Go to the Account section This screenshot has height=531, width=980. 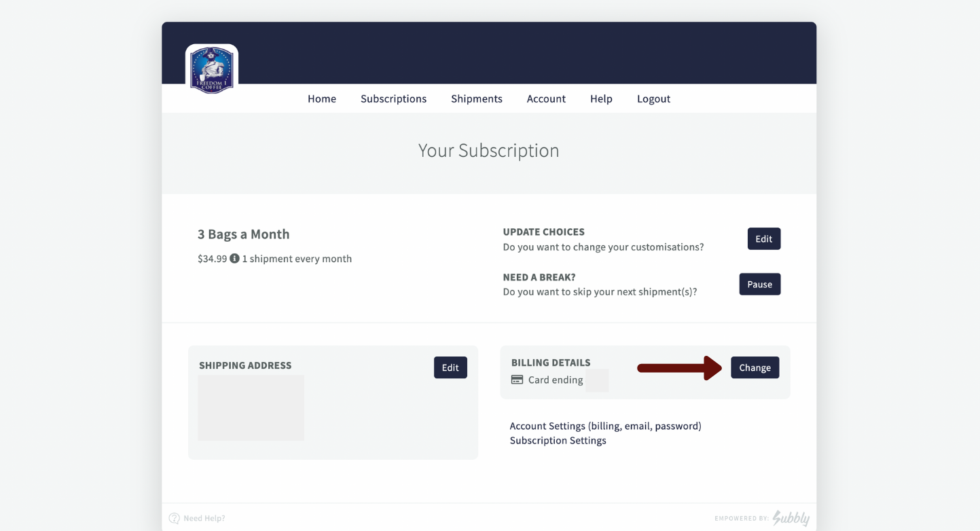point(546,98)
